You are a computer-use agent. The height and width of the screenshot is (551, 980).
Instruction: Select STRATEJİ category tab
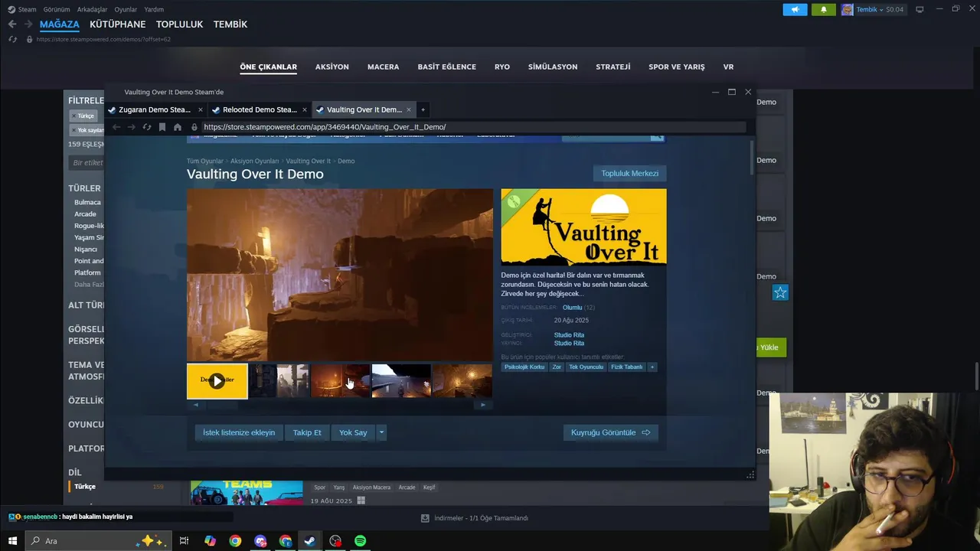coord(613,67)
